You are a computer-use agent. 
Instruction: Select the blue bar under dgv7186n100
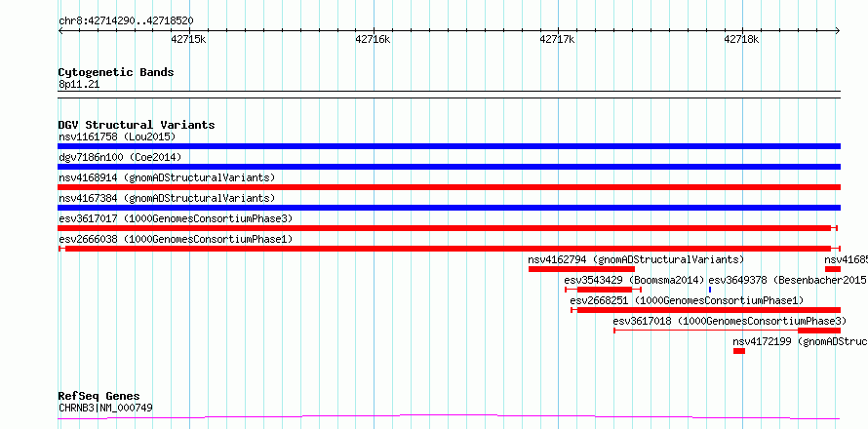pos(449,167)
